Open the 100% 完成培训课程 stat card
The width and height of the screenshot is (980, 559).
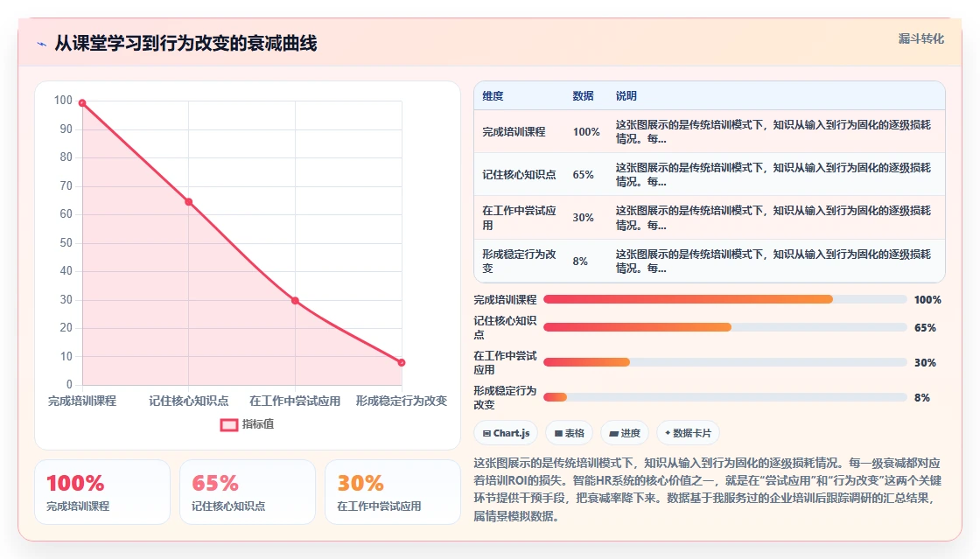(102, 493)
